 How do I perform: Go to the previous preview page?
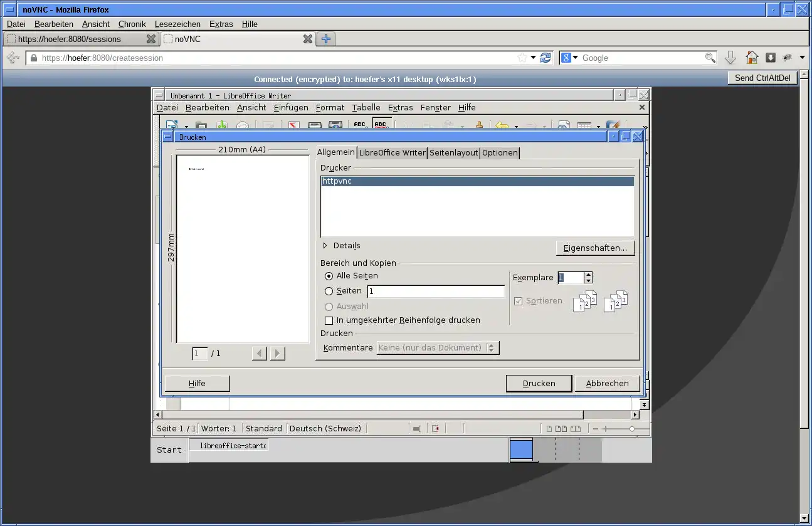pyautogui.click(x=260, y=354)
